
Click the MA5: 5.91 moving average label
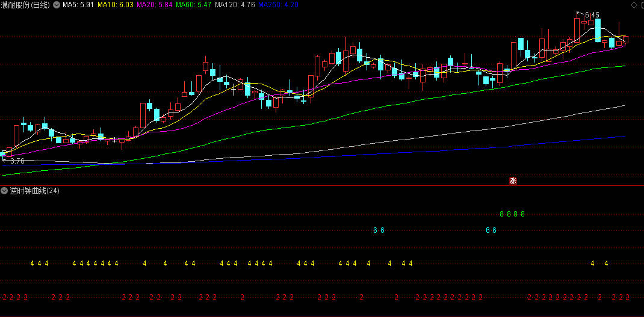(79, 5)
